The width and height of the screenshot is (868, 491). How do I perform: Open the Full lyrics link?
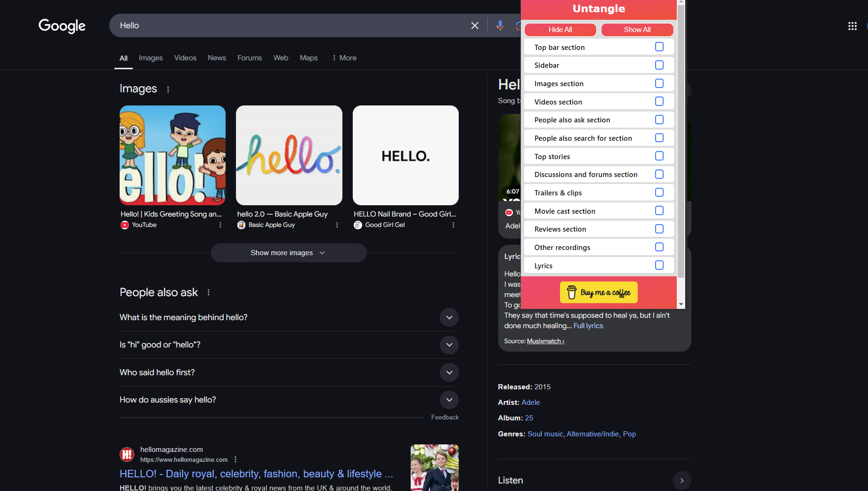coord(588,326)
